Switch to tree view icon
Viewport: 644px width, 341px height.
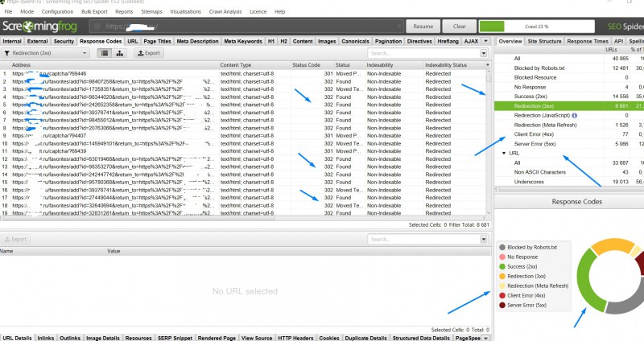point(119,53)
